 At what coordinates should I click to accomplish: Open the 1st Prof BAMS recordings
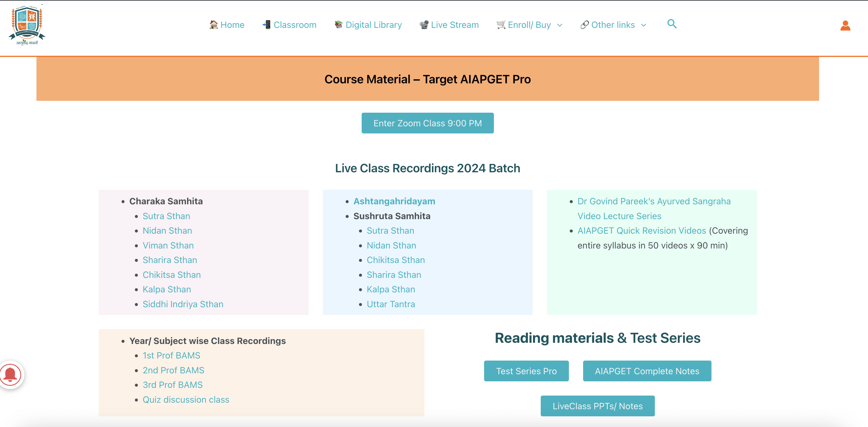(x=171, y=355)
